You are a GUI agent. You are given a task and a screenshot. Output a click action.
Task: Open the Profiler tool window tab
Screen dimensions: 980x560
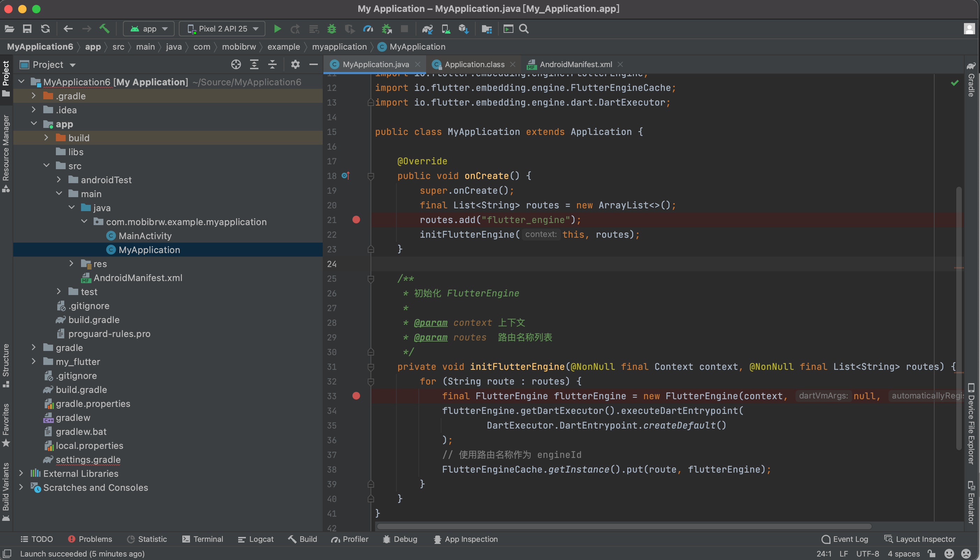pyautogui.click(x=350, y=539)
